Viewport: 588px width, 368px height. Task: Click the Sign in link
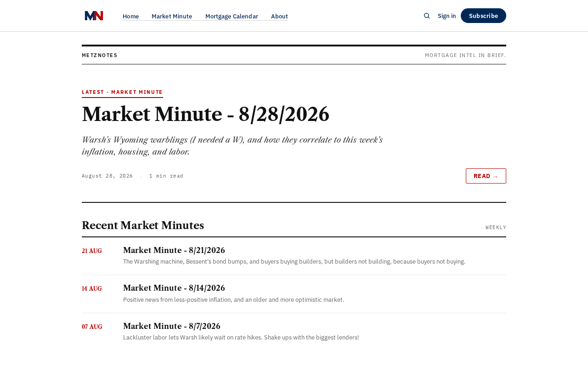(x=447, y=16)
